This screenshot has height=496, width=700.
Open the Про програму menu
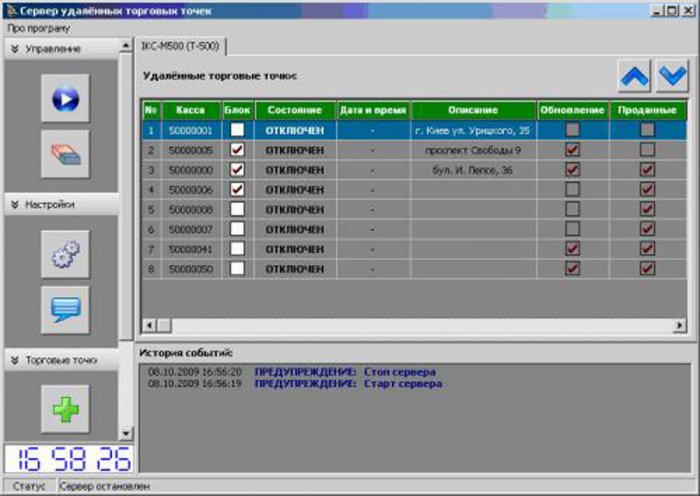coord(38,28)
